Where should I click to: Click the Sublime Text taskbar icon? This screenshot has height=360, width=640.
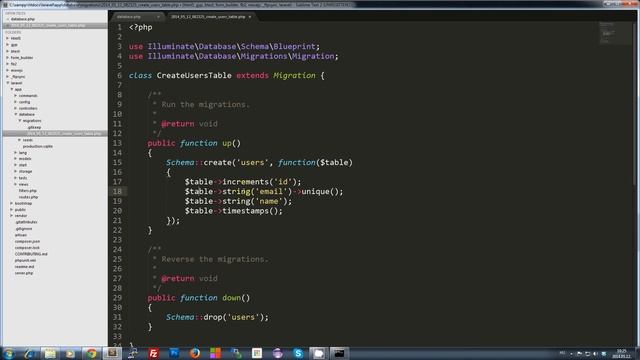point(112,353)
